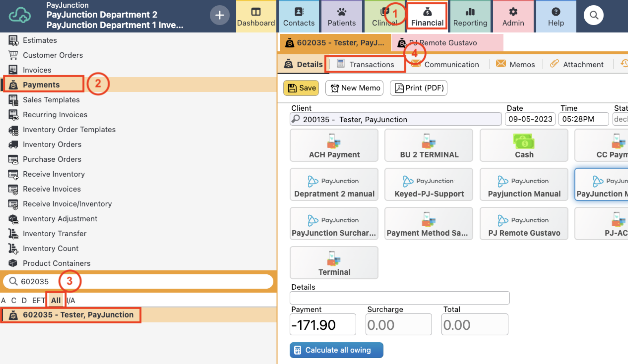This screenshot has width=628, height=364.
Task: Open the Memos sub-tab
Action: [x=515, y=64]
